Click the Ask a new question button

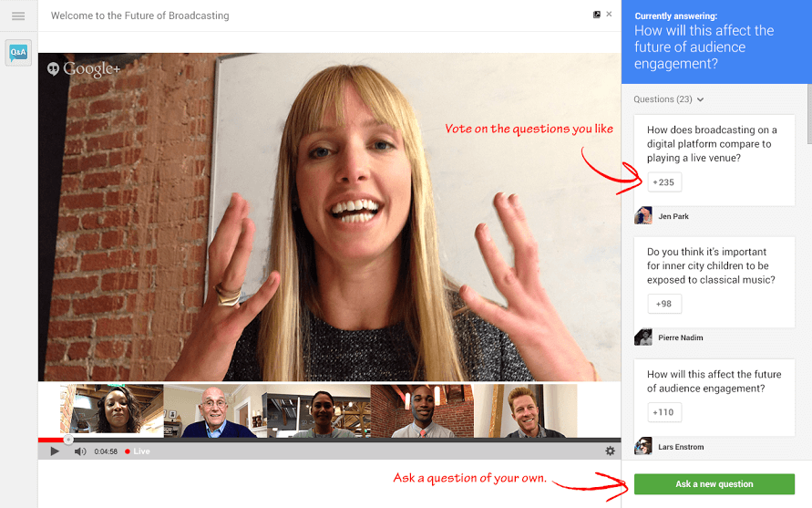[714, 484]
